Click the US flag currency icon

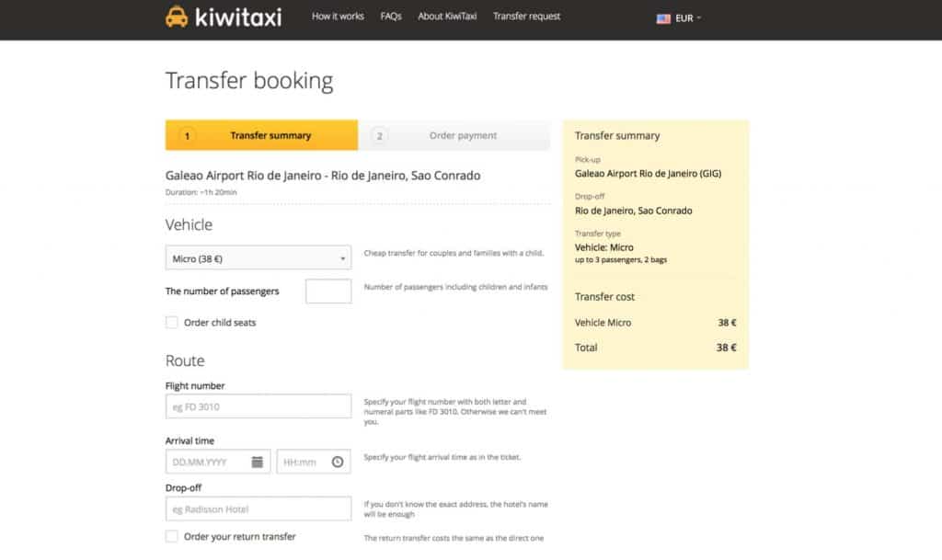tap(663, 18)
